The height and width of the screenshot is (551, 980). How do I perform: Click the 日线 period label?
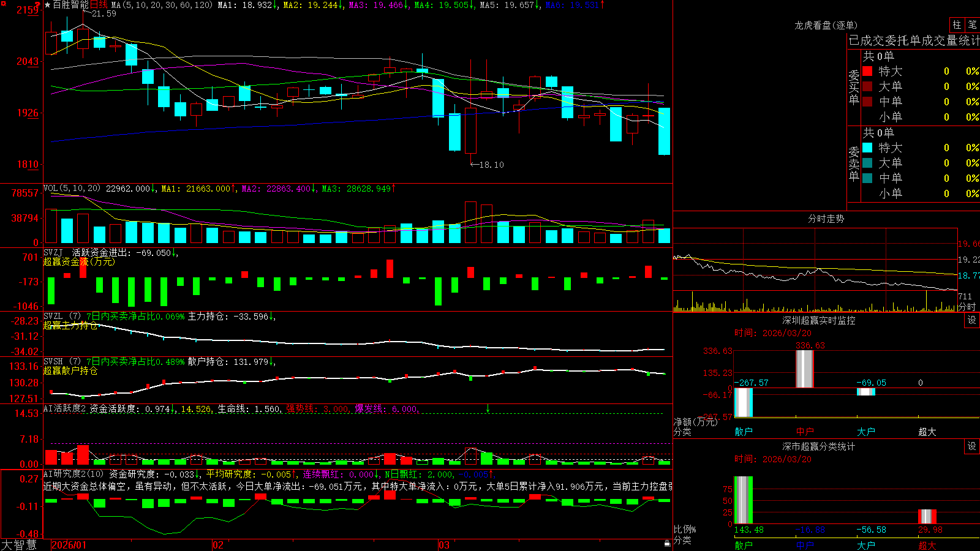[99, 5]
